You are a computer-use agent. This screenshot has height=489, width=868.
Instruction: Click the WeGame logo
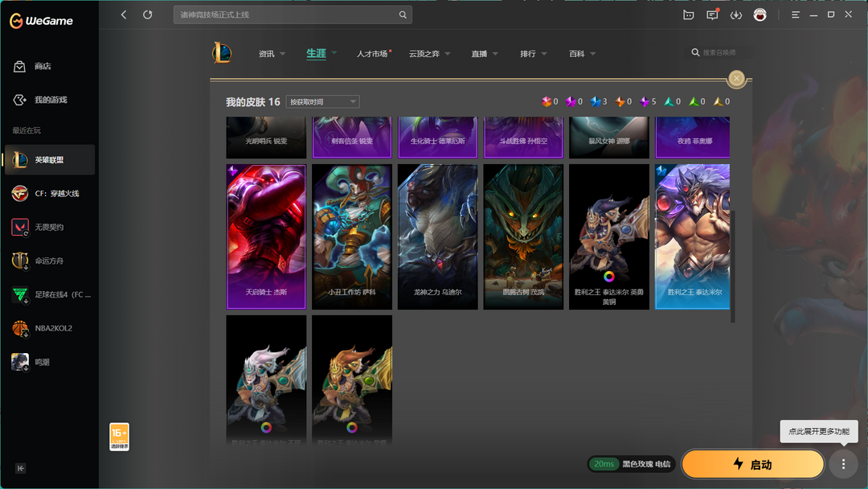pos(42,21)
